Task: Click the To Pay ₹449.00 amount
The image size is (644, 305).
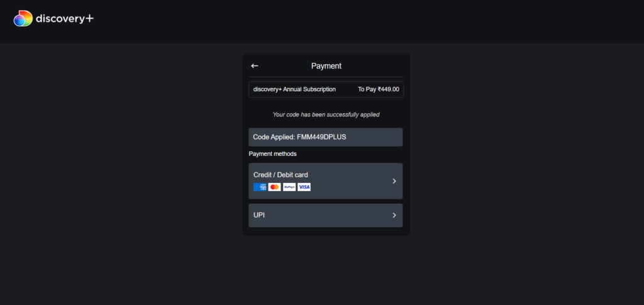Action: (x=378, y=89)
